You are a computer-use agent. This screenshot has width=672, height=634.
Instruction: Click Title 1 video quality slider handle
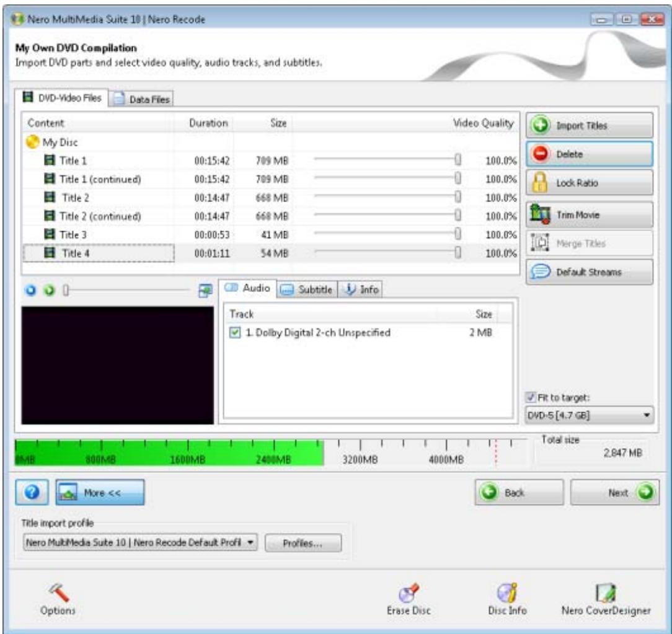coord(458,159)
